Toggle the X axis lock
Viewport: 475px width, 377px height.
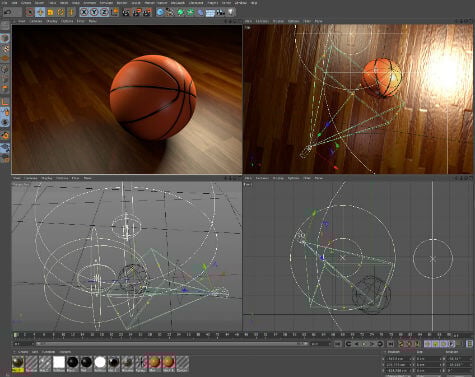pos(84,12)
